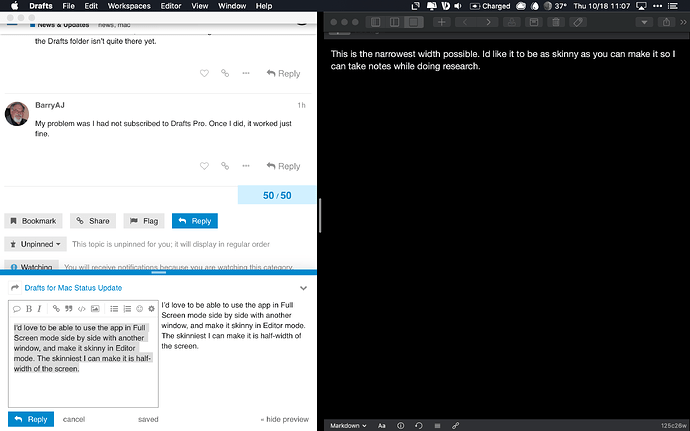
Task: Submit the reply with the blue composer Reply button
Action: (x=31, y=419)
